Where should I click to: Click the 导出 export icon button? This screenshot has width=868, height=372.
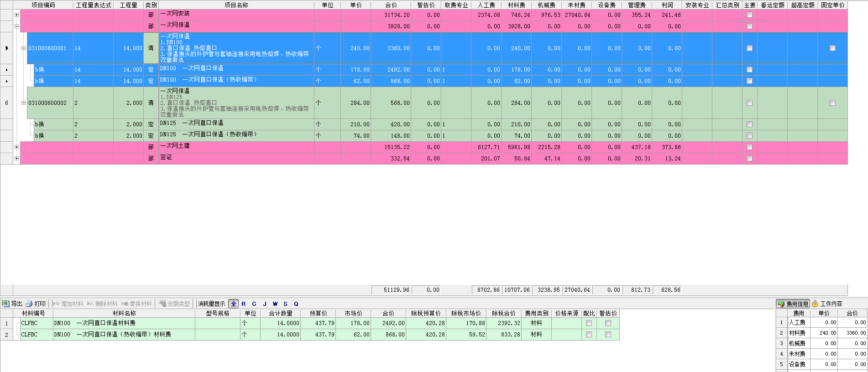(x=12, y=304)
